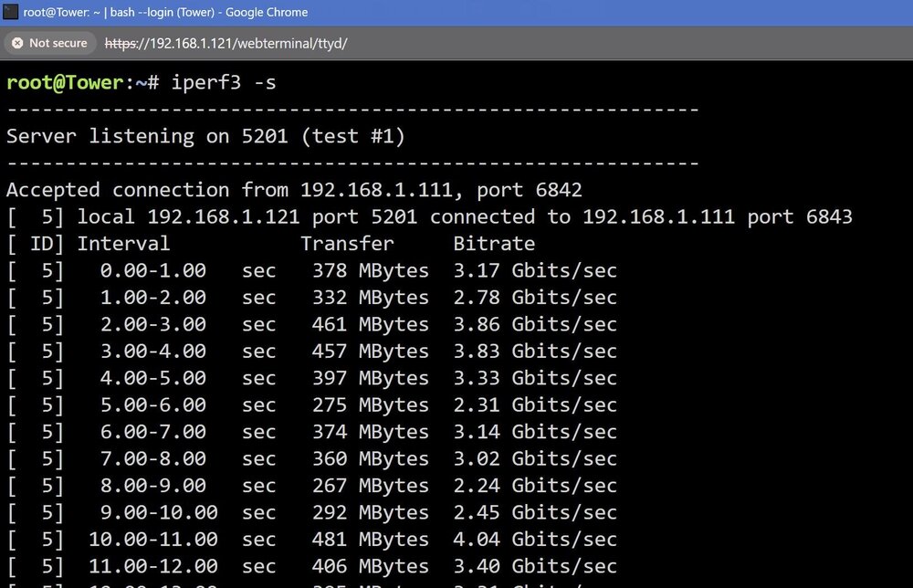Image resolution: width=913 pixels, height=588 pixels.
Task: Click the 397 MBytes transfer value
Action: pyautogui.click(x=371, y=378)
